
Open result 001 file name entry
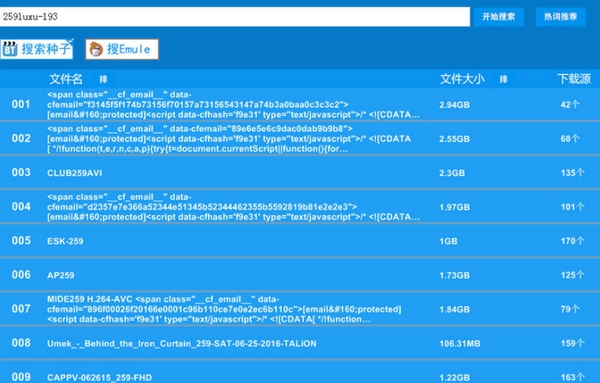(233, 104)
